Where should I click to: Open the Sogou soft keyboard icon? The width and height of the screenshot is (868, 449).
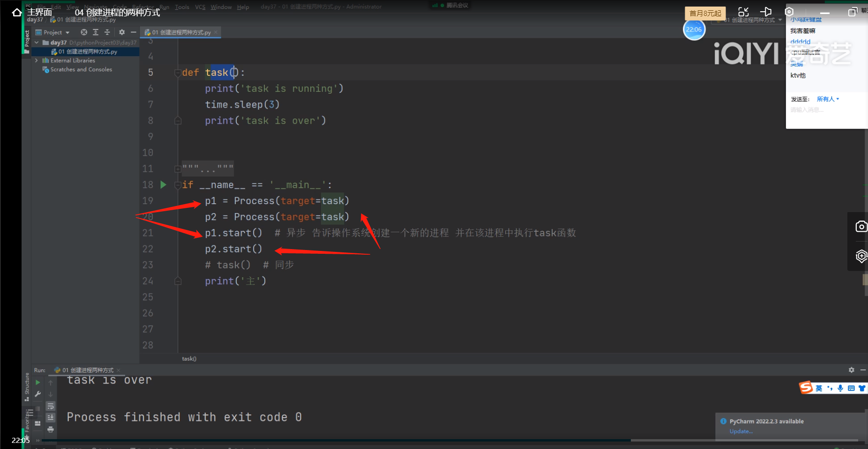click(851, 388)
